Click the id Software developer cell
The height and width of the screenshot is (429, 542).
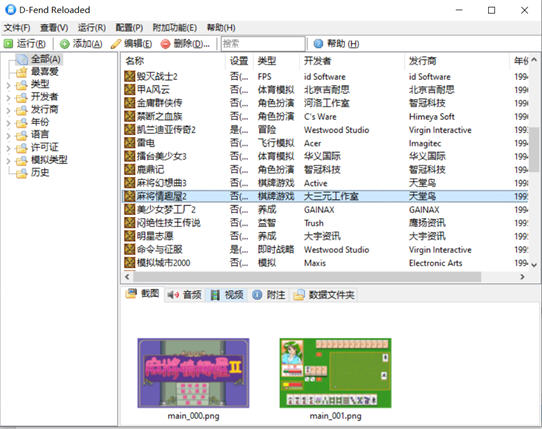325,76
